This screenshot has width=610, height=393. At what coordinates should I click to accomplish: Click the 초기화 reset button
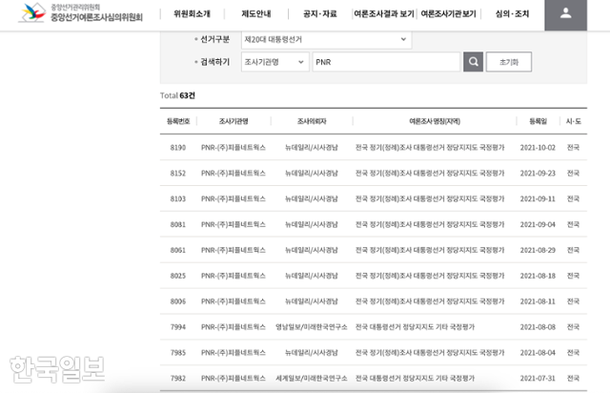click(509, 62)
